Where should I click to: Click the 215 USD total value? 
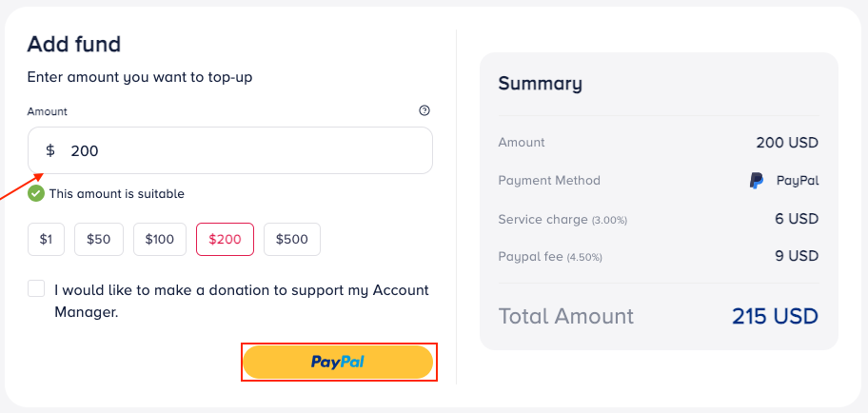coord(775,316)
